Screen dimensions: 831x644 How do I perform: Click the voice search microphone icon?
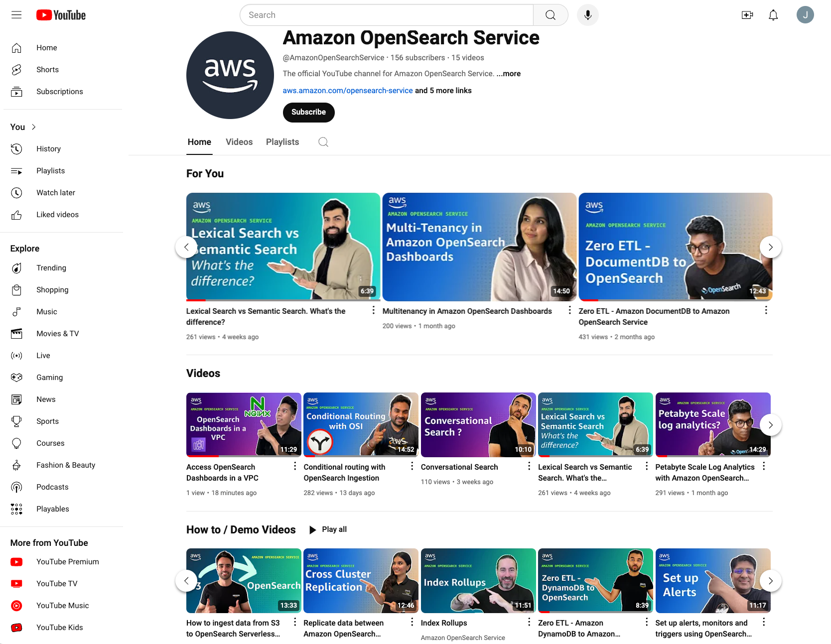(x=588, y=15)
